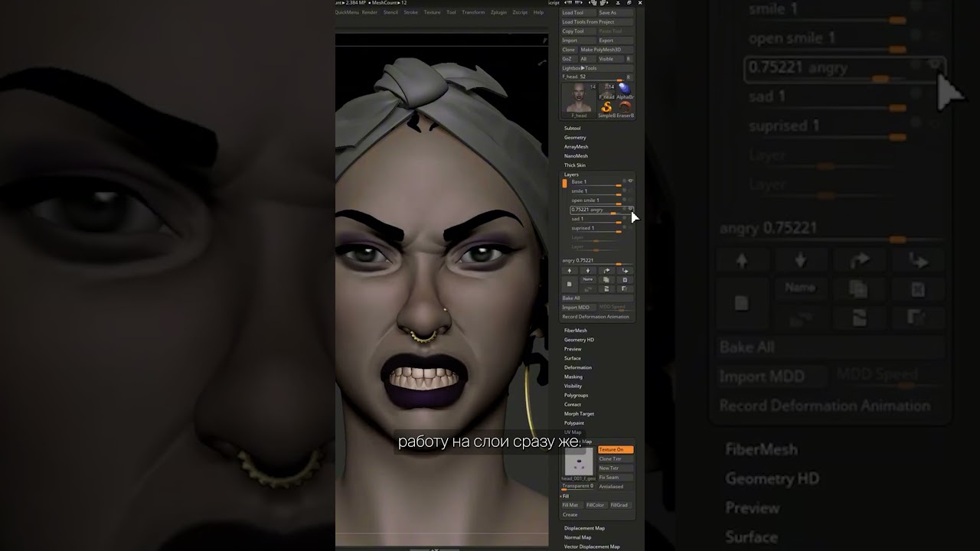The width and height of the screenshot is (980, 551).
Task: Click the Name layer button
Action: [588, 279]
